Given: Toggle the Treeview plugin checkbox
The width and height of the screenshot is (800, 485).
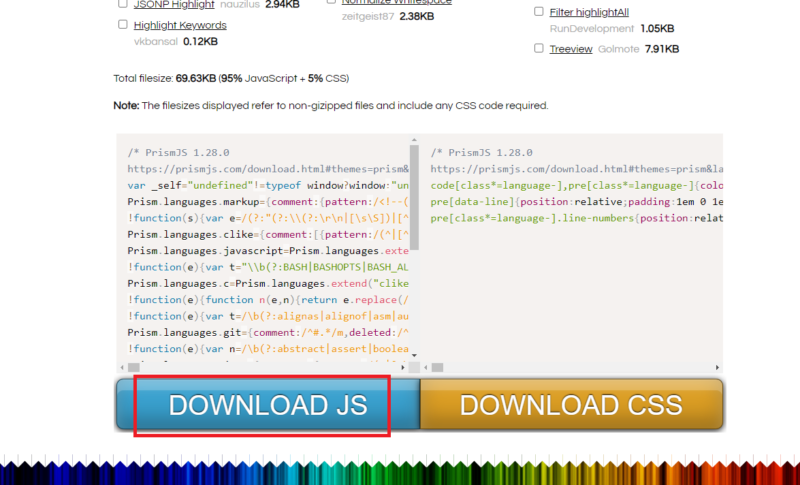Looking at the screenshot, I should point(539,48).
